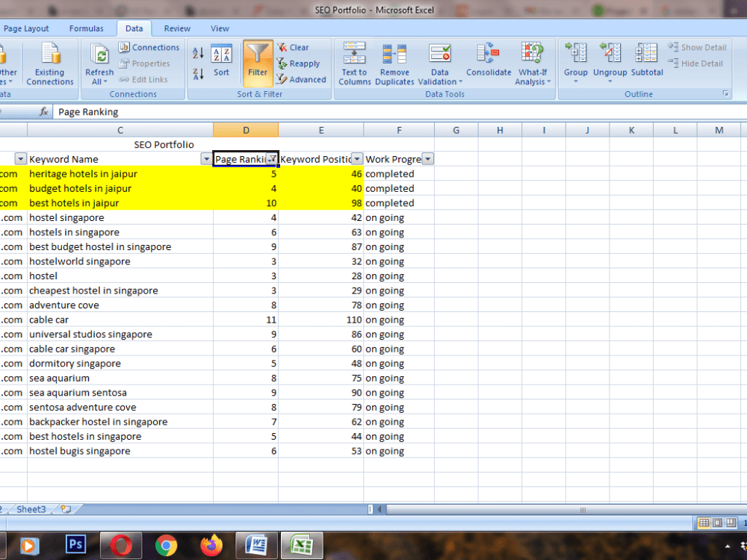Screen dimensions: 747x560
Task: Click the Filter funnel button
Action: [x=257, y=63]
